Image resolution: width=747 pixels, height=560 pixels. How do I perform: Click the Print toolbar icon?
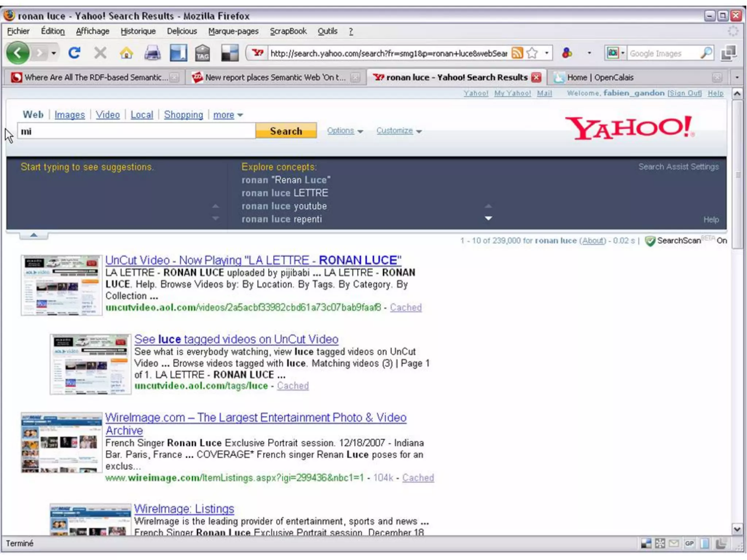tap(152, 53)
